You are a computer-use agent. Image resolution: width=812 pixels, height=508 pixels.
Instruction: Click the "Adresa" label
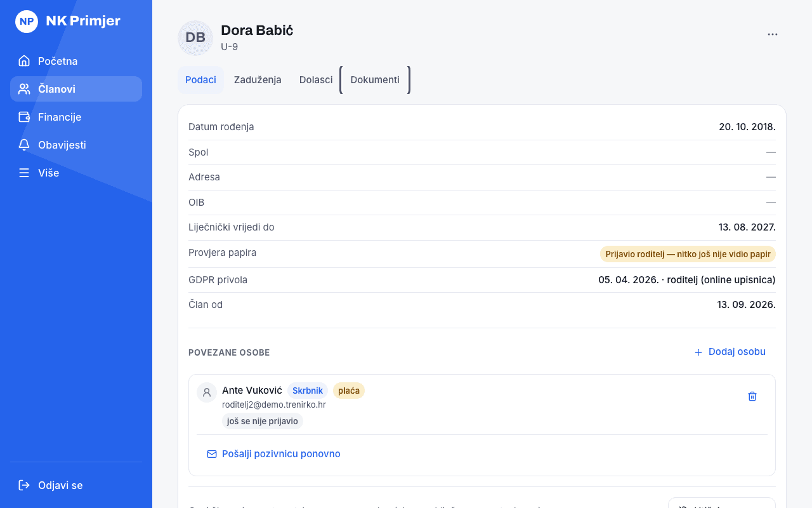tap(204, 177)
